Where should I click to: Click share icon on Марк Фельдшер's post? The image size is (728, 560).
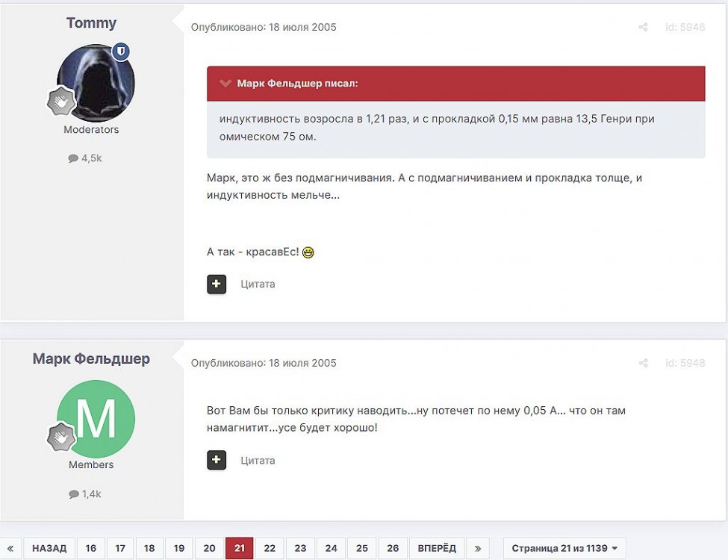coord(643,363)
